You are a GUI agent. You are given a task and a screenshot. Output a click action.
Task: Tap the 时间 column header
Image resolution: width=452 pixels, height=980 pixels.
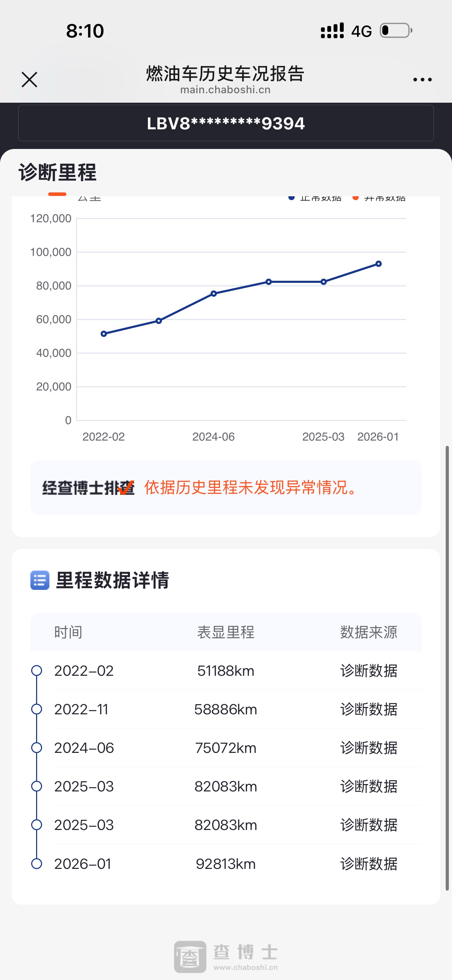(x=68, y=632)
